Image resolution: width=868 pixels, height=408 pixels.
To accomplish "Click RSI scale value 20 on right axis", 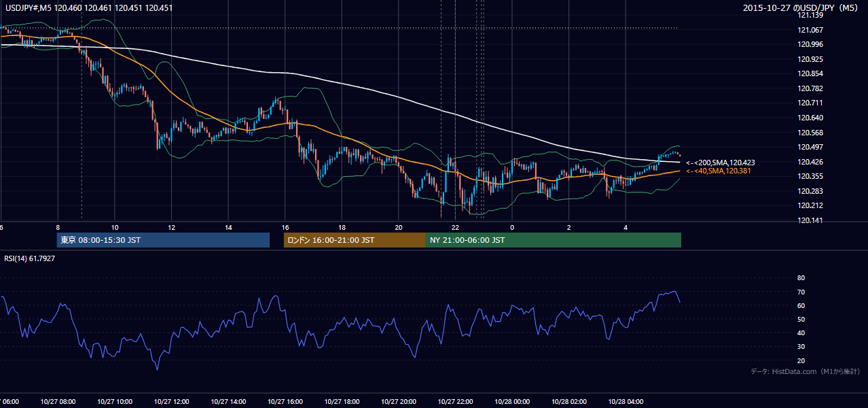I will [801, 360].
